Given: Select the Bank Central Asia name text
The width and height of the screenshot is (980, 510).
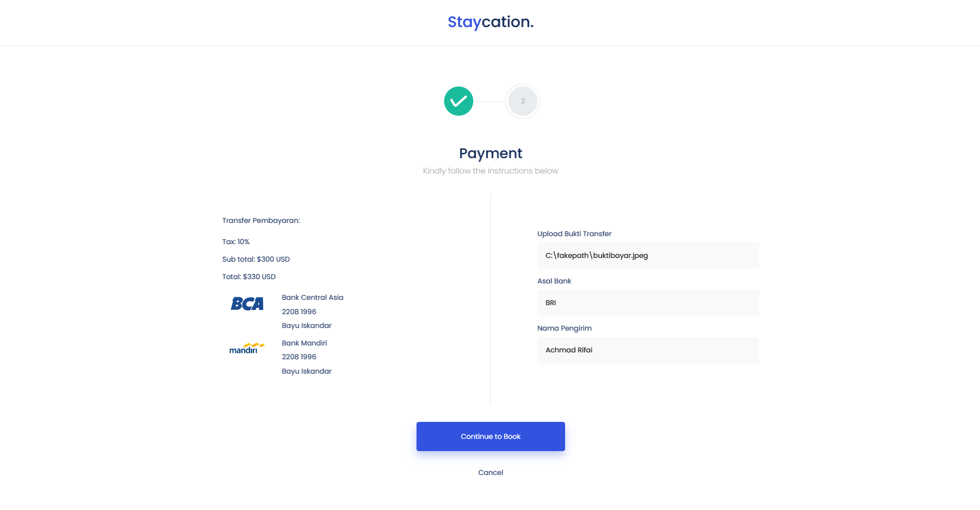Looking at the screenshot, I should (313, 298).
